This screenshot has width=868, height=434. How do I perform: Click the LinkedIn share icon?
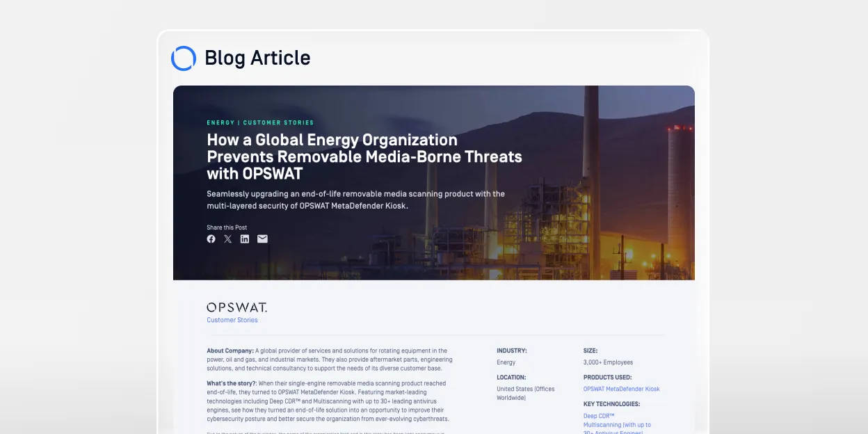click(x=245, y=239)
